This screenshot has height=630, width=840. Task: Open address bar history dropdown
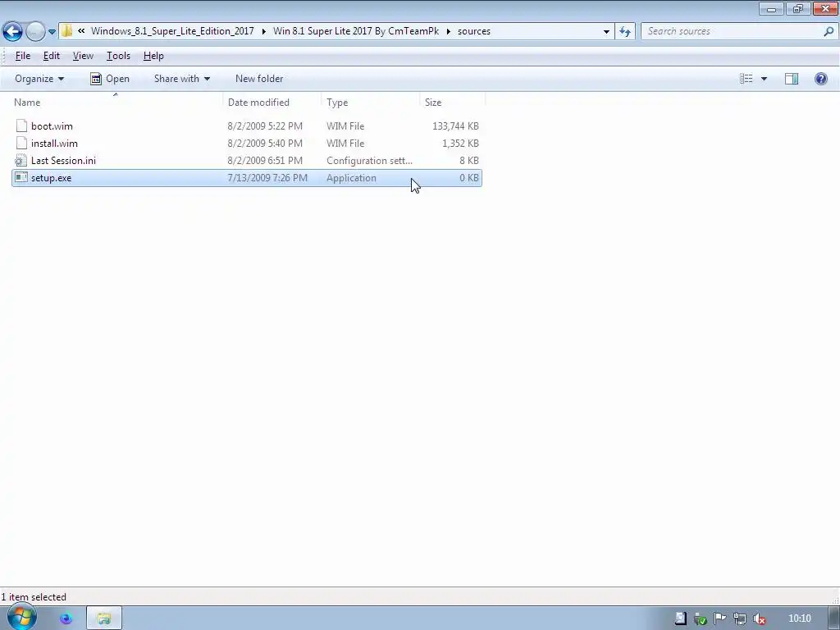point(606,32)
